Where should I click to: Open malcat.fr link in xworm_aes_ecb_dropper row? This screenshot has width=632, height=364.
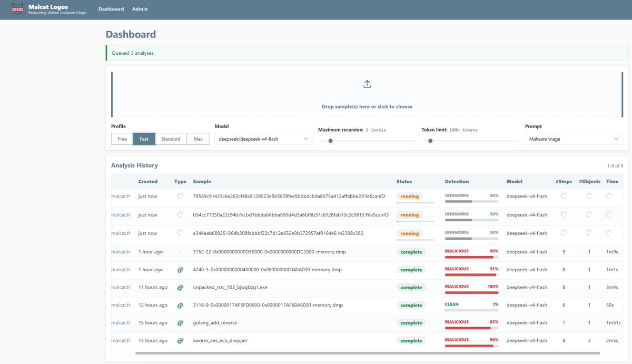121,340
